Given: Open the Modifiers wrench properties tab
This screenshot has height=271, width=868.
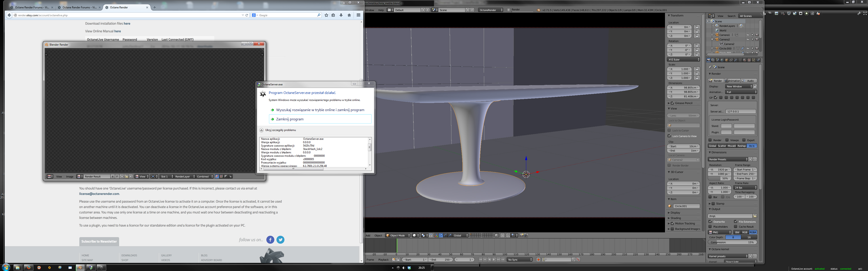Looking at the screenshot, I should coord(736,60).
